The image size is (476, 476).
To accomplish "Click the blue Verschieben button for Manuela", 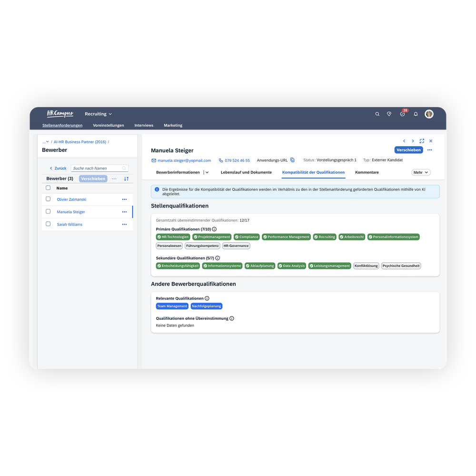I will pyautogui.click(x=408, y=150).
